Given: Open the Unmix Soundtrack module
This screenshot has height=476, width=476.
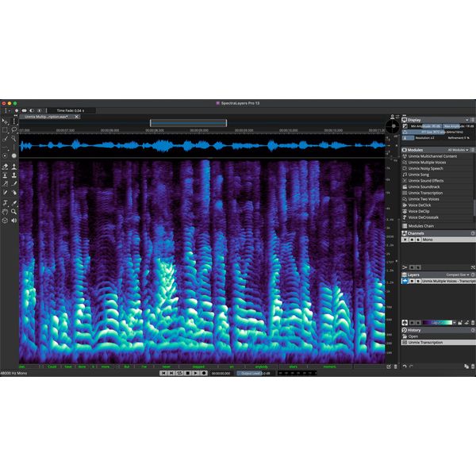Looking at the screenshot, I should click(424, 186).
